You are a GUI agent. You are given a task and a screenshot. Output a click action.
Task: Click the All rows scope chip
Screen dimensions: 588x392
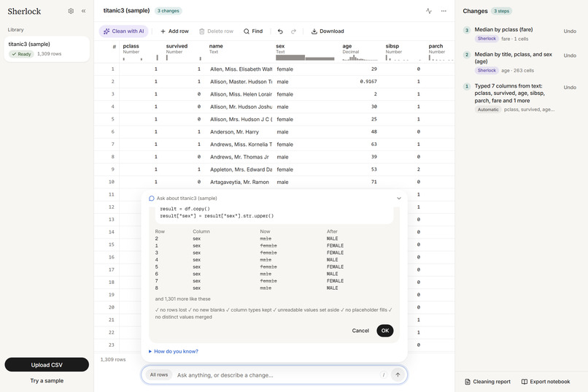(159, 374)
